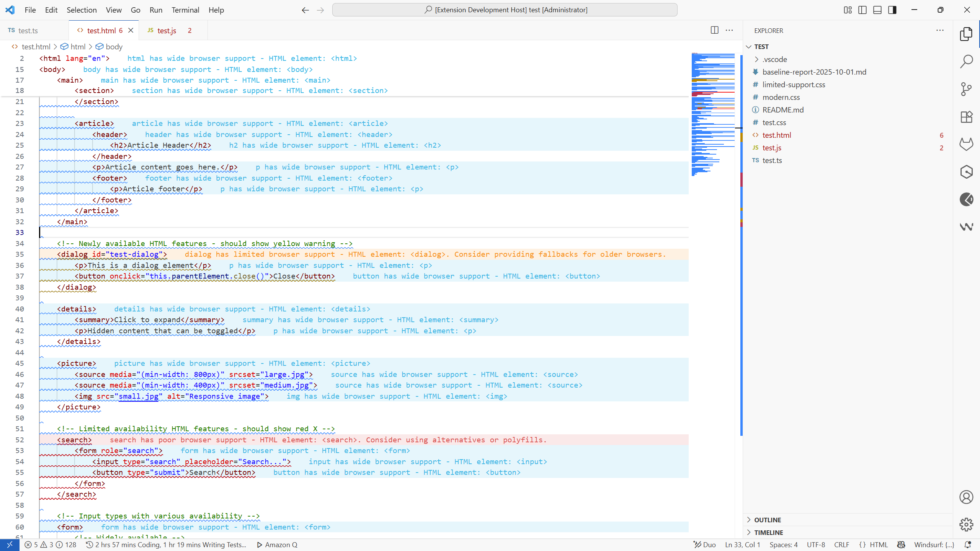Open the Accounts icon in activity bar

pos(966,497)
